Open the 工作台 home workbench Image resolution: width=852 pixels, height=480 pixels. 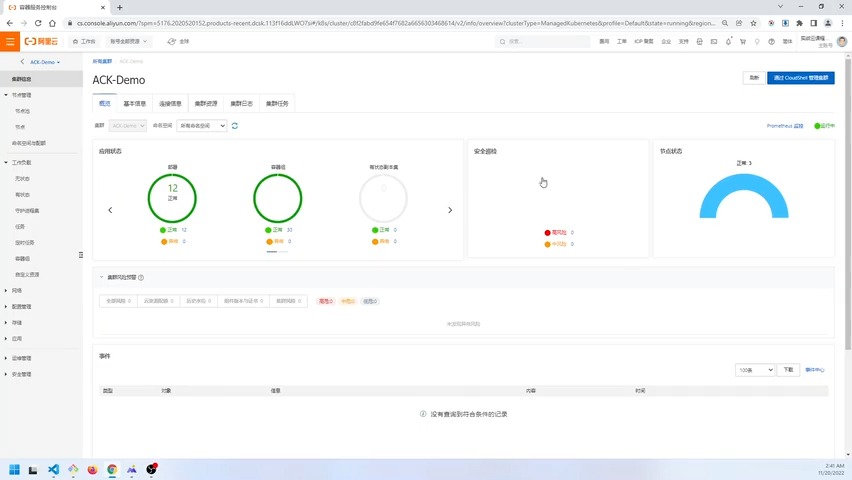pyautogui.click(x=84, y=41)
